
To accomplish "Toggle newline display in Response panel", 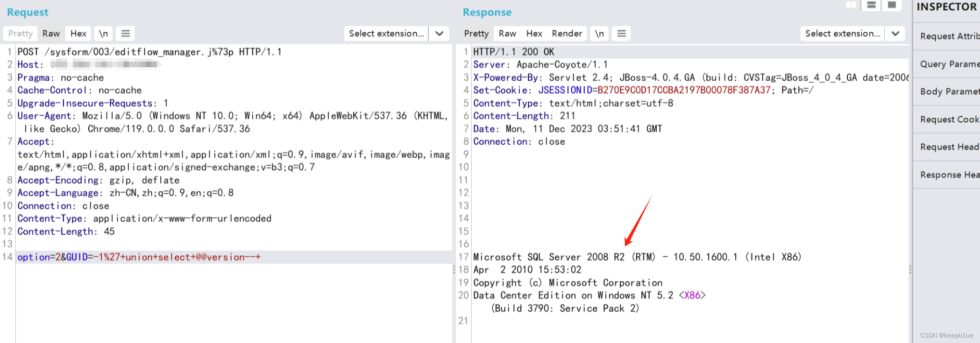I will (x=599, y=34).
